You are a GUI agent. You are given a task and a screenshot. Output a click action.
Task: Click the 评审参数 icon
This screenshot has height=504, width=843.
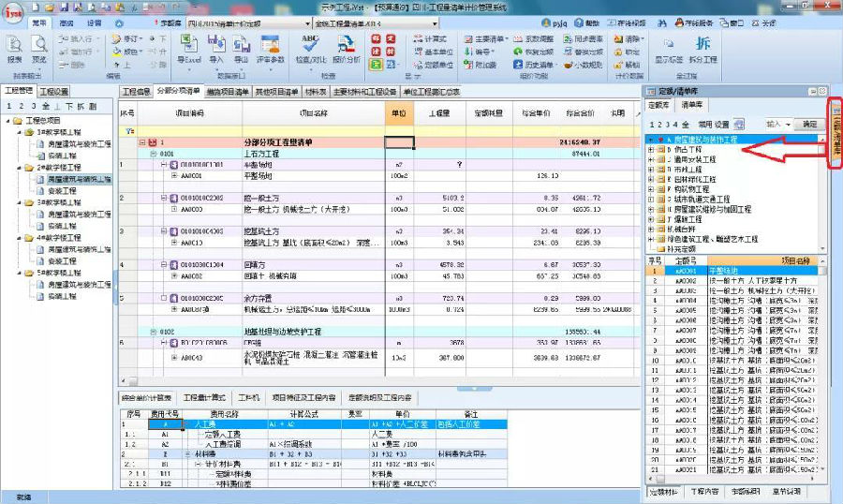271,47
